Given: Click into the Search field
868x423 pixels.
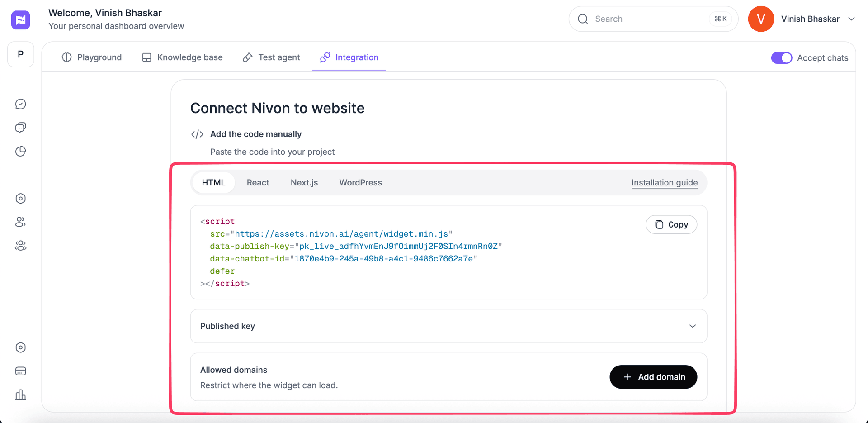Looking at the screenshot, I should pos(653,19).
